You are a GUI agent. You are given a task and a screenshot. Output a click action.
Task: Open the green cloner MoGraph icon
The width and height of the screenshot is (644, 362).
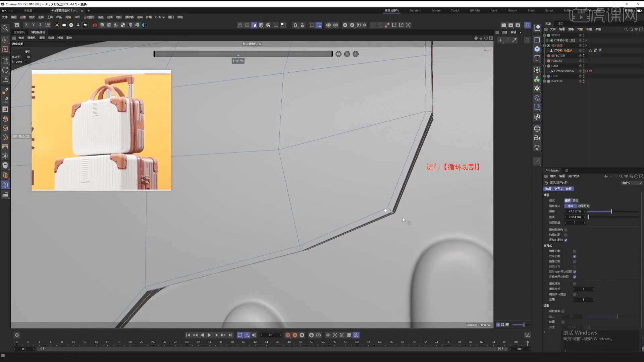(537, 79)
